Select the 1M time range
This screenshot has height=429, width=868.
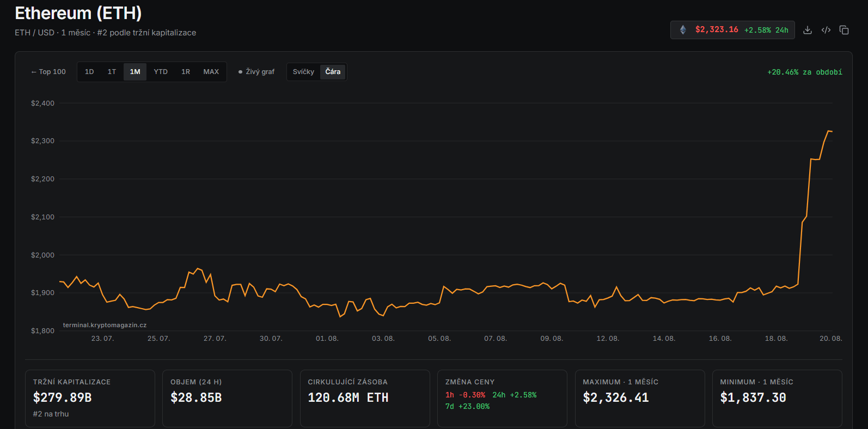[x=135, y=72]
